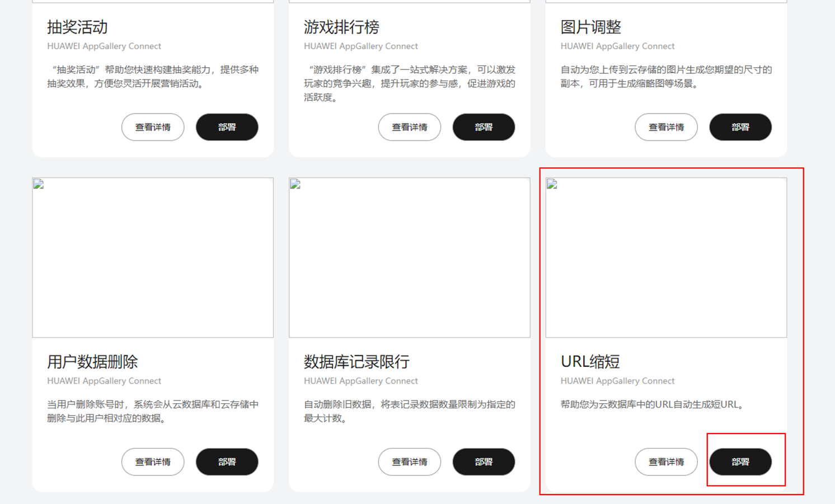
Task: Click the URL缩短 card title
Action: click(589, 361)
